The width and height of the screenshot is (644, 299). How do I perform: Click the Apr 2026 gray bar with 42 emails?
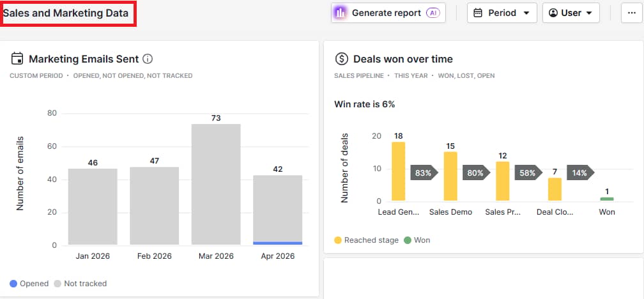[278, 209]
